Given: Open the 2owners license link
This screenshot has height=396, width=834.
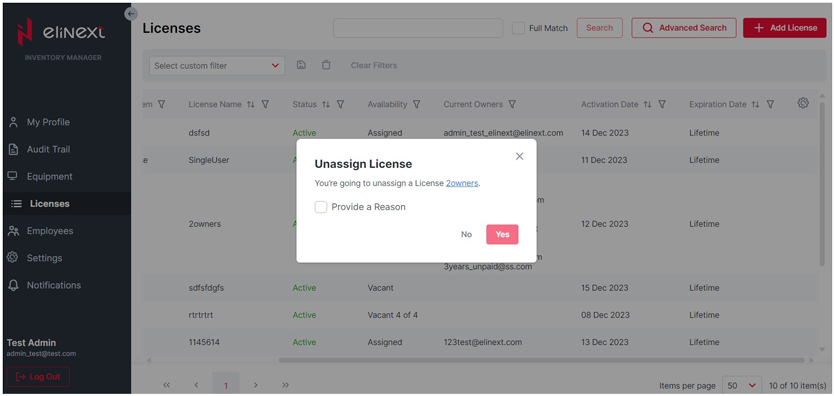Looking at the screenshot, I should click(x=462, y=183).
